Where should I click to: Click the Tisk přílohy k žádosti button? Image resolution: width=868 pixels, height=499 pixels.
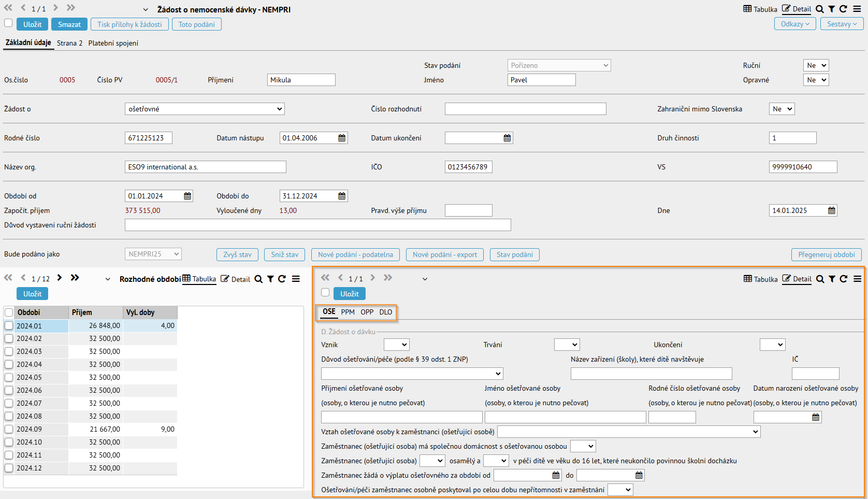pyautogui.click(x=129, y=24)
